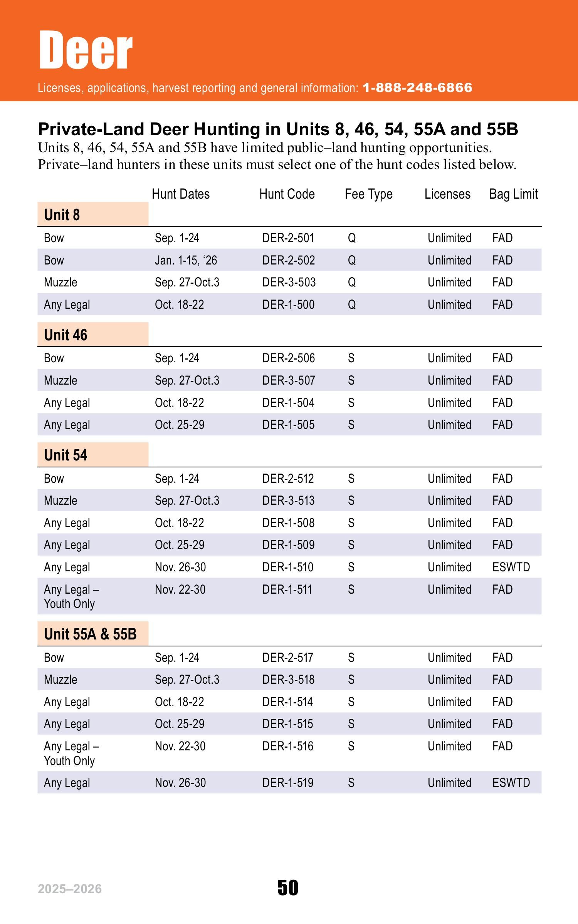Click the 2025–2026 footer text
This screenshot has height=924, width=578.
70,889
